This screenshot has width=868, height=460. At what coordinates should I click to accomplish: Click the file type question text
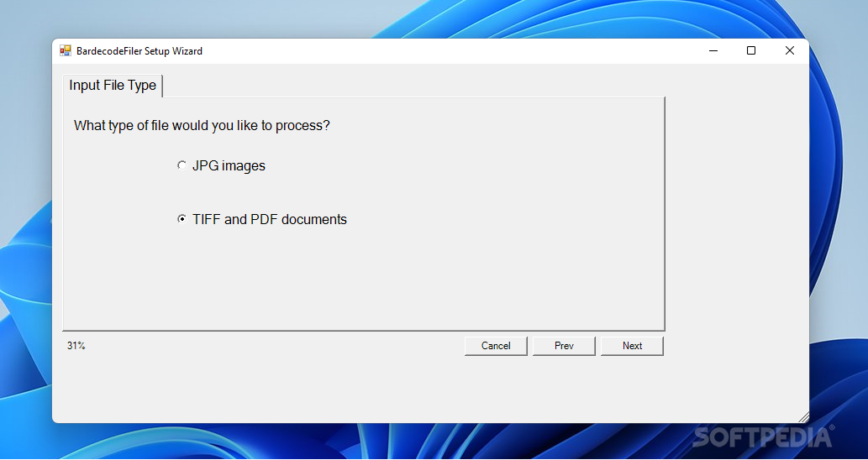pos(202,126)
